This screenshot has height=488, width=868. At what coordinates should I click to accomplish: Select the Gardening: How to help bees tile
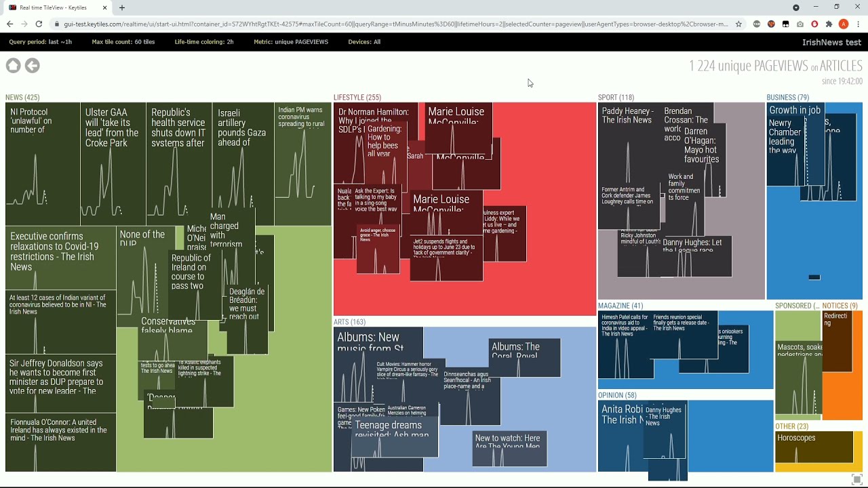tap(384, 153)
